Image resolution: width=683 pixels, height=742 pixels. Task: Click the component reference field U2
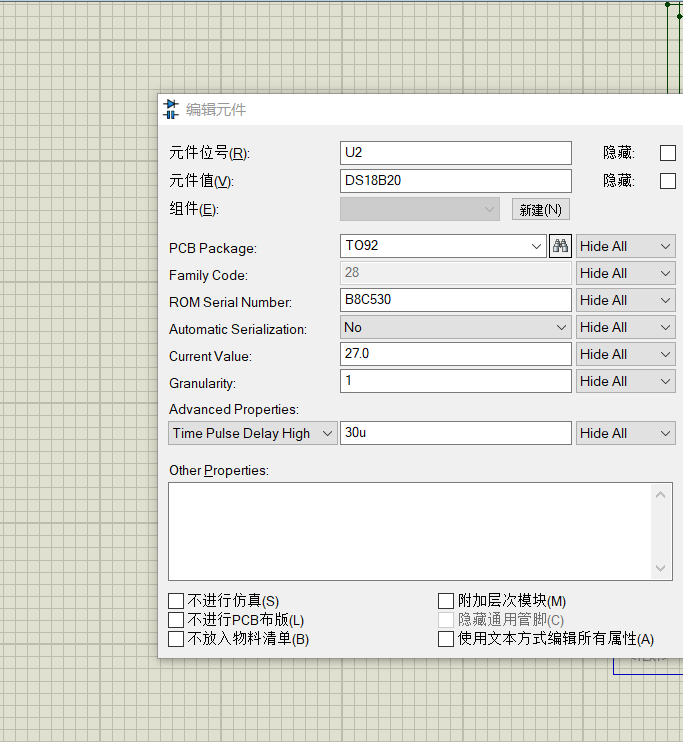click(455, 153)
